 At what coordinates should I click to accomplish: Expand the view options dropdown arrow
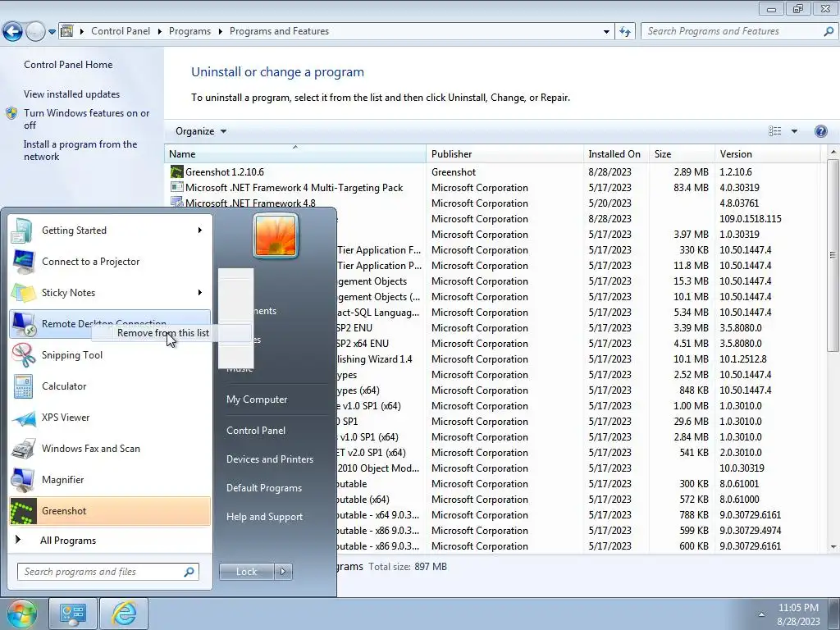coord(794,131)
